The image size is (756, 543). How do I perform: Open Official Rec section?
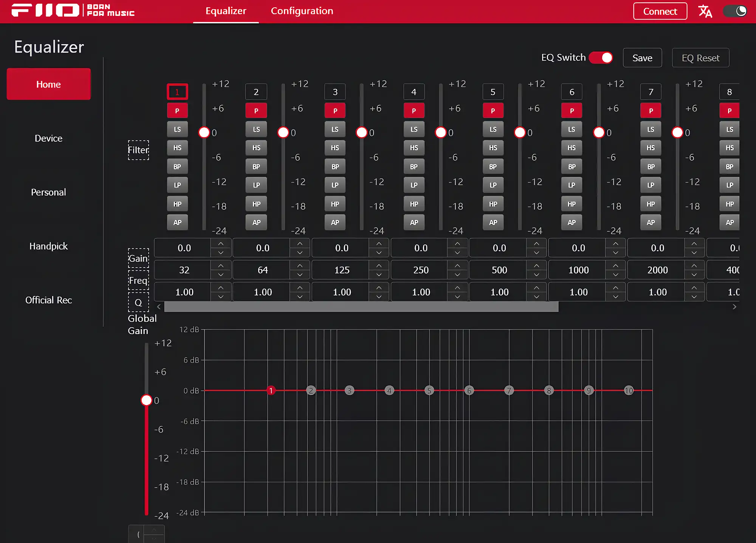[48, 300]
